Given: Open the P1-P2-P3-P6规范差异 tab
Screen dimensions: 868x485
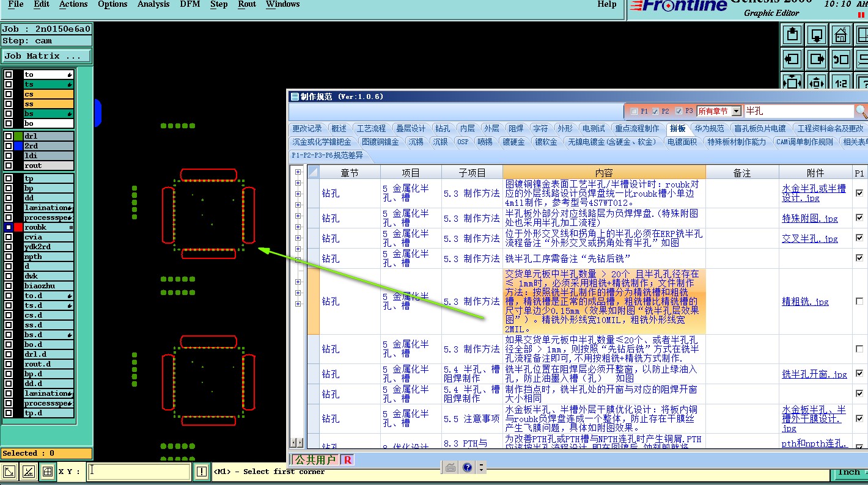Looking at the screenshot, I should coord(327,155).
